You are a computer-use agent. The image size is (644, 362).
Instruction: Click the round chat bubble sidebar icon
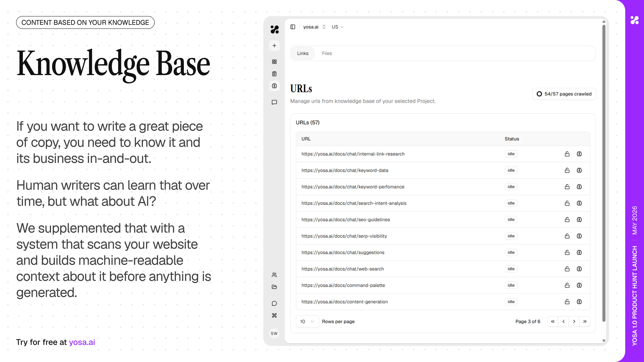click(x=274, y=303)
